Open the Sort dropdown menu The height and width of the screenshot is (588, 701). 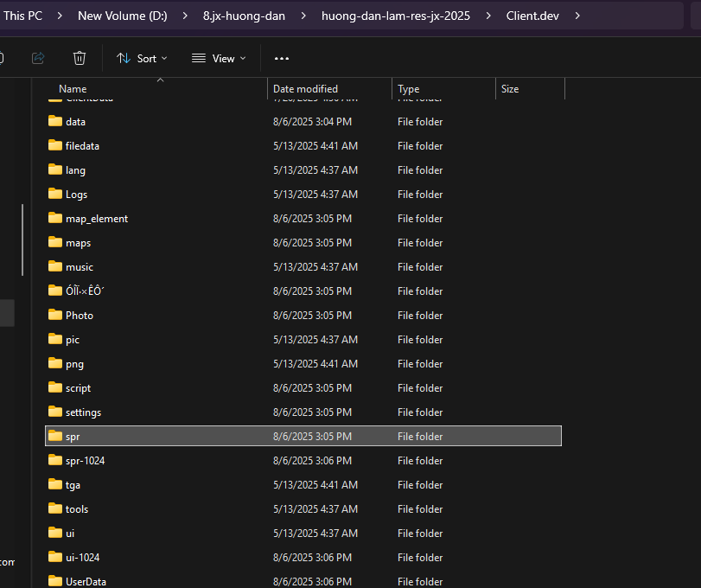click(x=142, y=58)
